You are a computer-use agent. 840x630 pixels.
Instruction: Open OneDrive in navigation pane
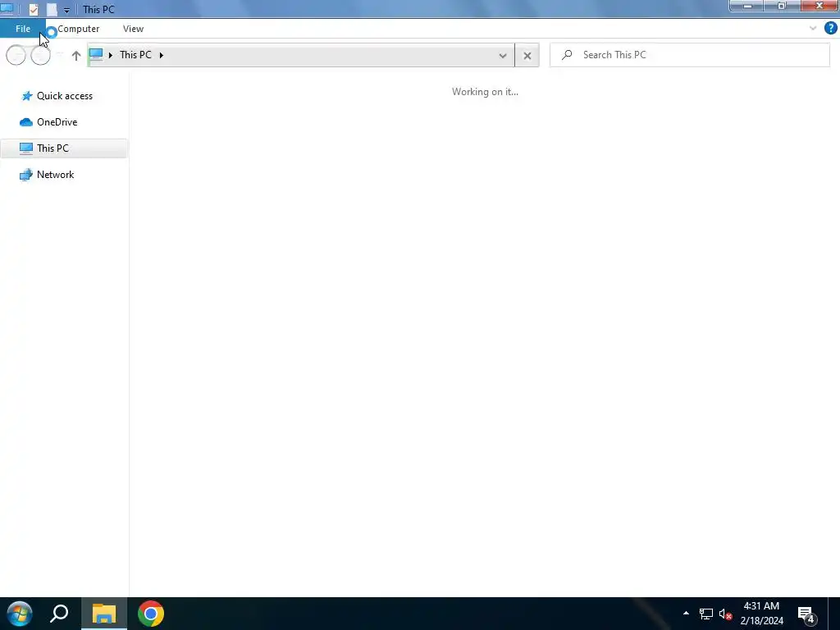click(57, 122)
